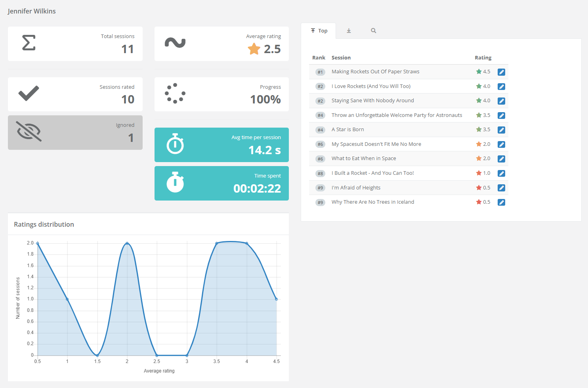The height and width of the screenshot is (388, 588).
Task: Edit rating for Why There Are No Trees in Iceland
Action: pos(501,203)
